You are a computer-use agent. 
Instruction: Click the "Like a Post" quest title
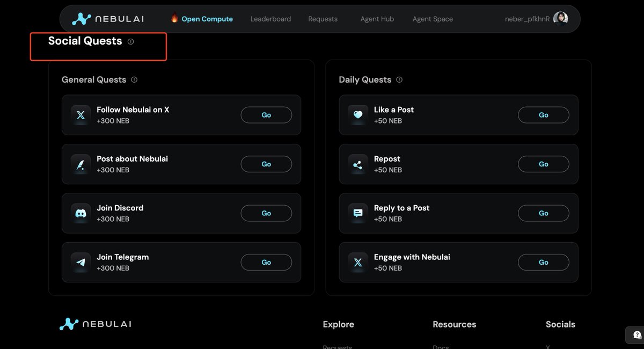tap(394, 110)
